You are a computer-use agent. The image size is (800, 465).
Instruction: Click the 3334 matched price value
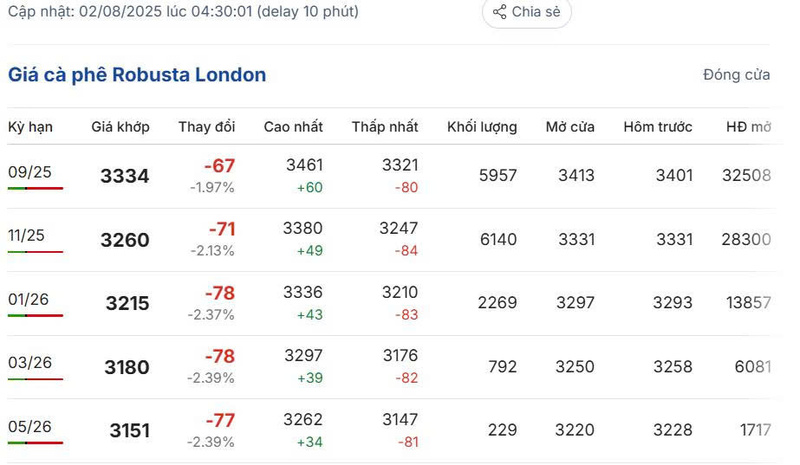pos(124,176)
